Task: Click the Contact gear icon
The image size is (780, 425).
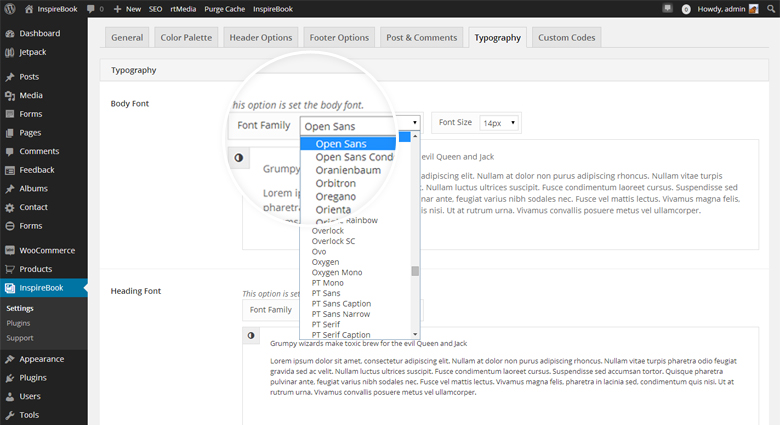Action: (x=9, y=208)
